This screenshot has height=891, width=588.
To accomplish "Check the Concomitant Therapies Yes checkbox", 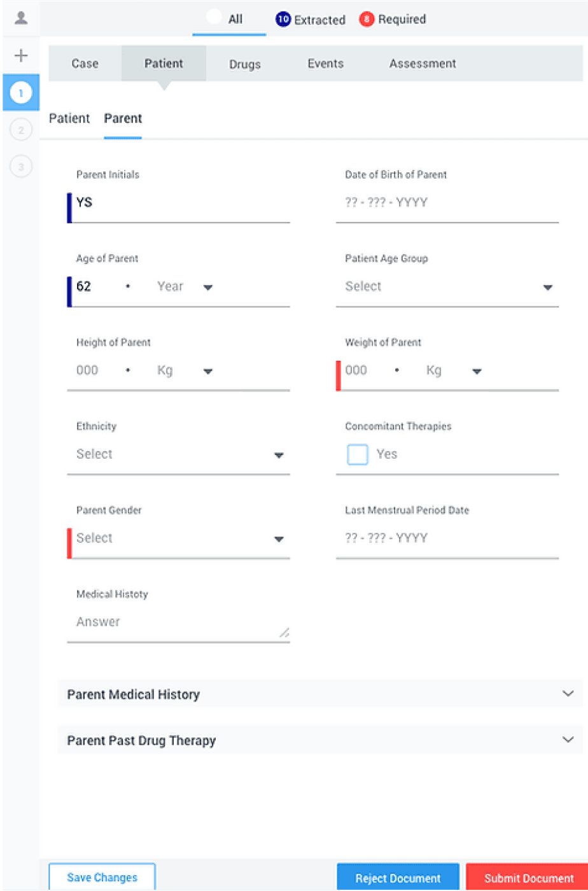I will [358, 454].
